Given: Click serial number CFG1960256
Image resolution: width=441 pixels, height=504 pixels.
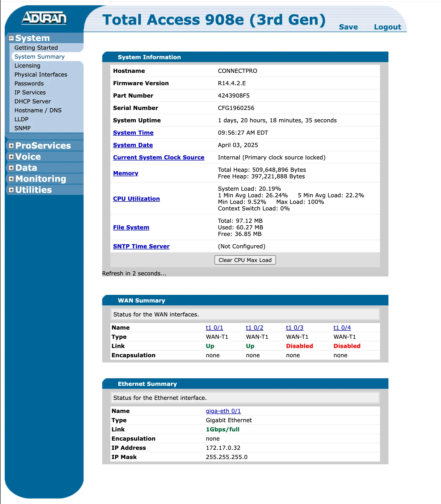Looking at the screenshot, I should [236, 108].
